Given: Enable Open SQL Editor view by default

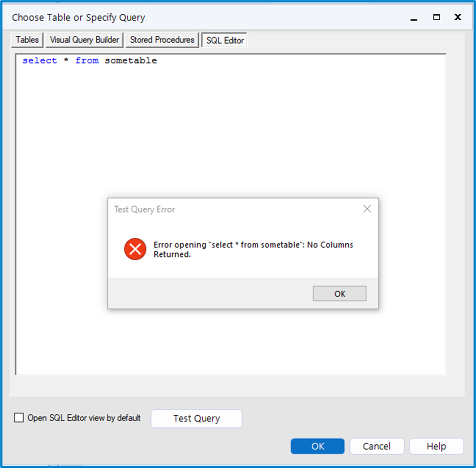Looking at the screenshot, I should [x=19, y=418].
